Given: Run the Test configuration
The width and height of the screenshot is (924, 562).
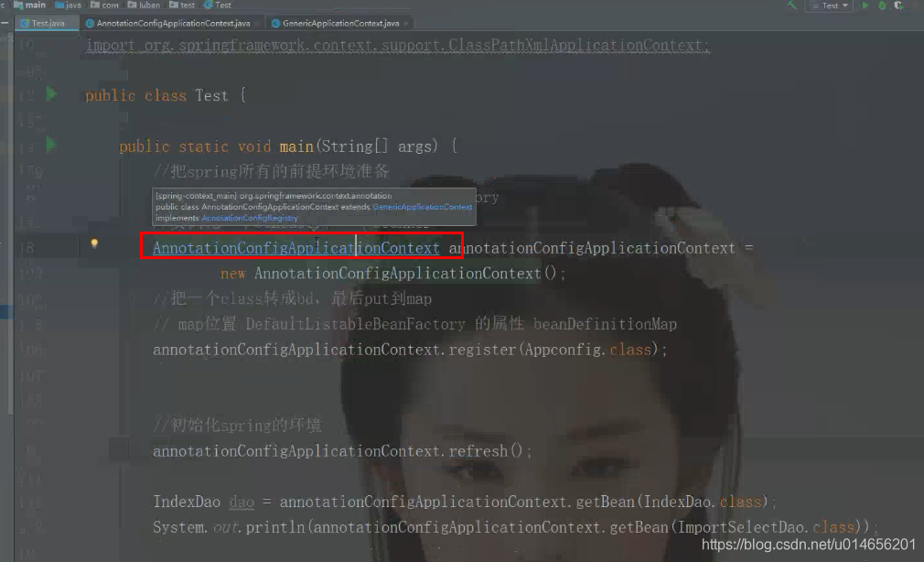Looking at the screenshot, I should [x=865, y=5].
